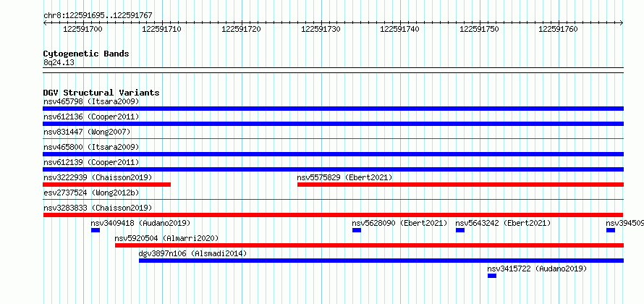Click ruler coordinate 122591760
Viewport: 644px width, 304px height.
click(558, 29)
